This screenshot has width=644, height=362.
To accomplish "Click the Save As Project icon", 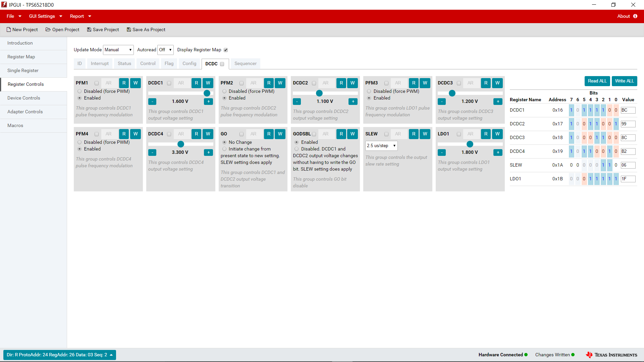I will coord(129,29).
